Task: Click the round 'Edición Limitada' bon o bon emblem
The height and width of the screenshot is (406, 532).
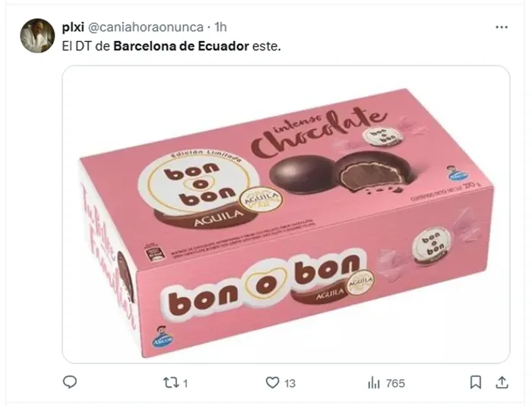Action: (x=200, y=186)
